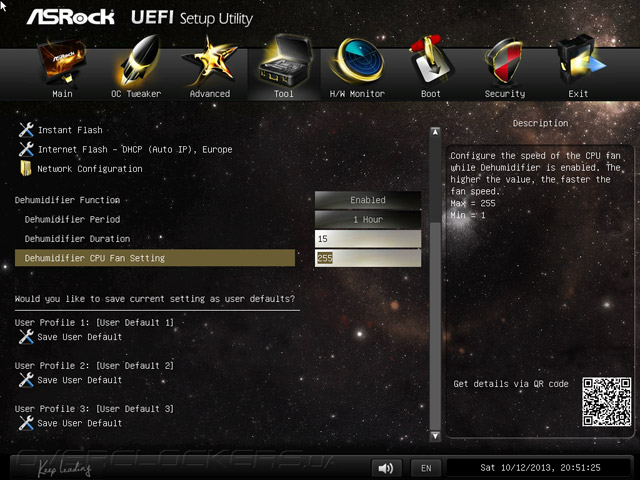Switch to the Security tab label
Image resolution: width=640 pixels, height=480 pixels.
point(505,94)
